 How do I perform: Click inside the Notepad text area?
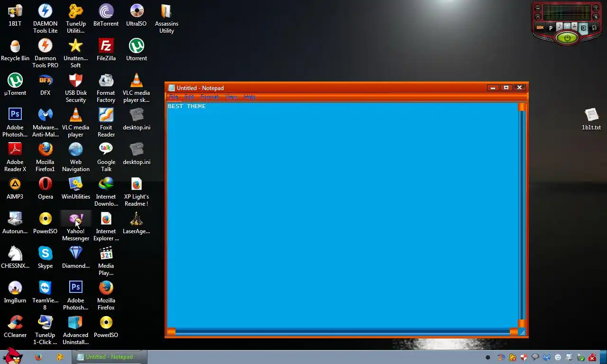point(342,216)
